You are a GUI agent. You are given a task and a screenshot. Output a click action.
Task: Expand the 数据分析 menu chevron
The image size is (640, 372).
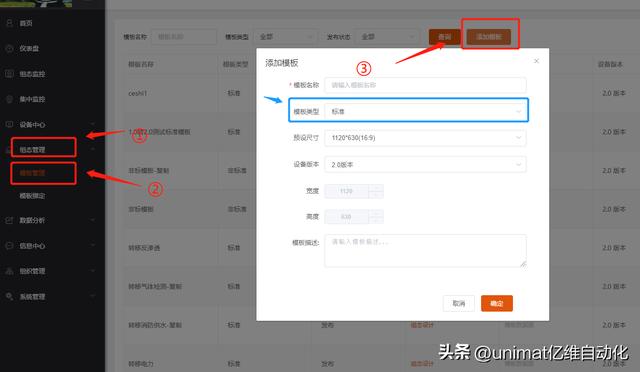(93, 220)
